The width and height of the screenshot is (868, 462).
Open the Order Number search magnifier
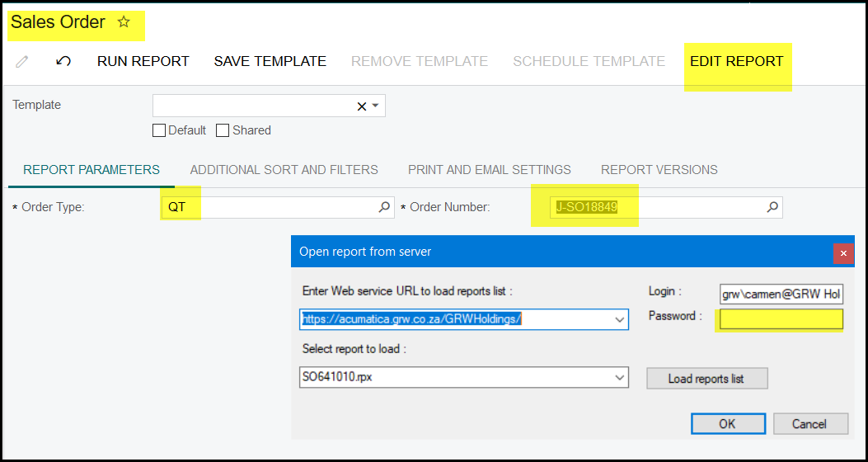pyautogui.click(x=772, y=207)
